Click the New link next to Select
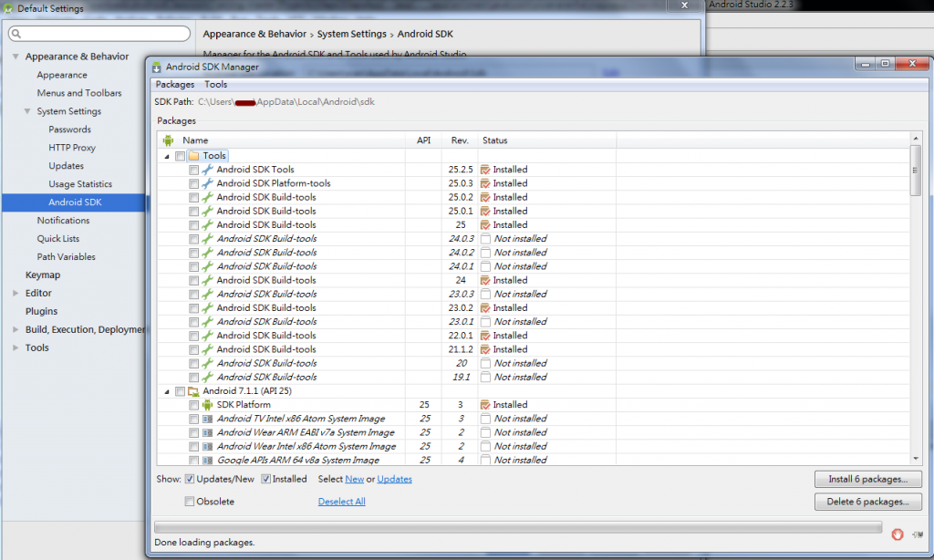This screenshot has height=560, width=934. point(355,479)
